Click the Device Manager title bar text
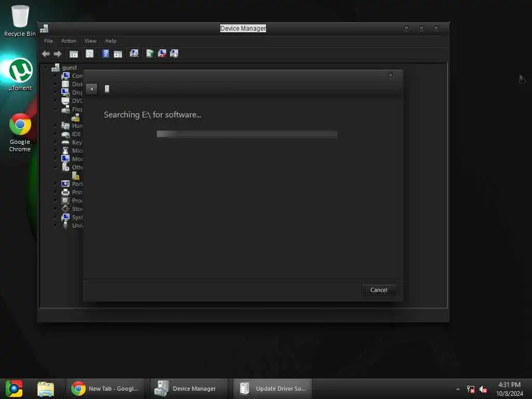Screen dimensions: 532x399 point(243,29)
